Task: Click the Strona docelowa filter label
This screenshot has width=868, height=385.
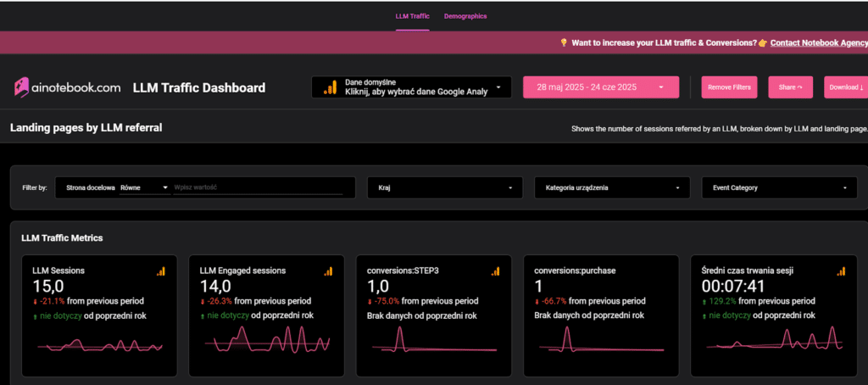Action: (x=90, y=187)
